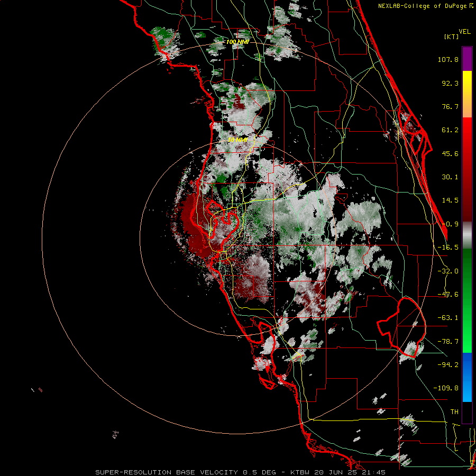Click the SUPER-RESOLUTION BASE VELOCITY caption text
The height and width of the screenshot is (476, 476).
(x=168, y=472)
